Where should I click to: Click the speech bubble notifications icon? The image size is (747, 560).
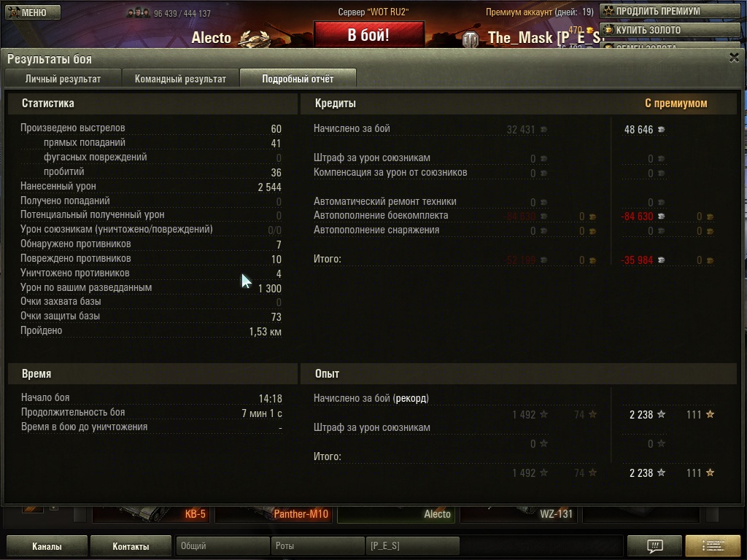pos(654,545)
